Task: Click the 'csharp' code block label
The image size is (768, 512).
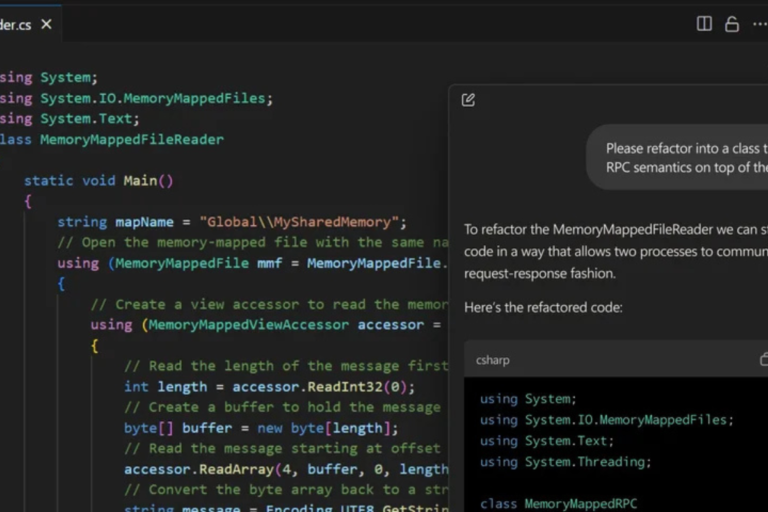Action: click(493, 360)
